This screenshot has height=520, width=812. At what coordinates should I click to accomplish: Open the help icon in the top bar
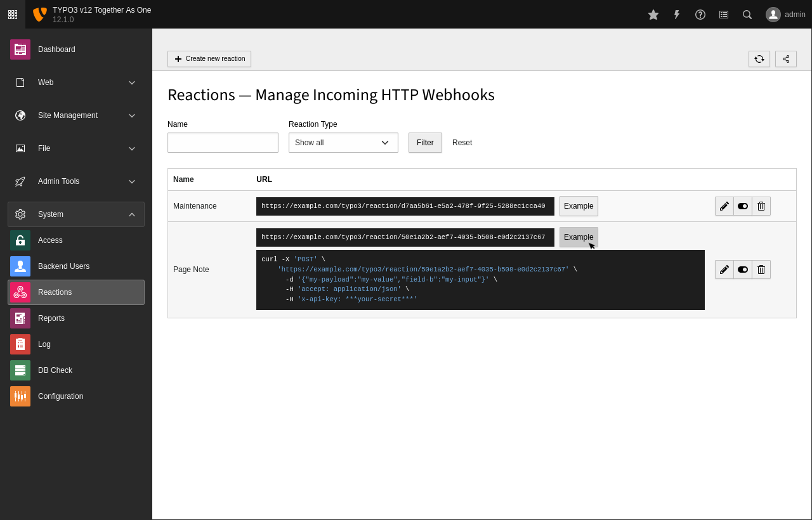click(x=700, y=14)
